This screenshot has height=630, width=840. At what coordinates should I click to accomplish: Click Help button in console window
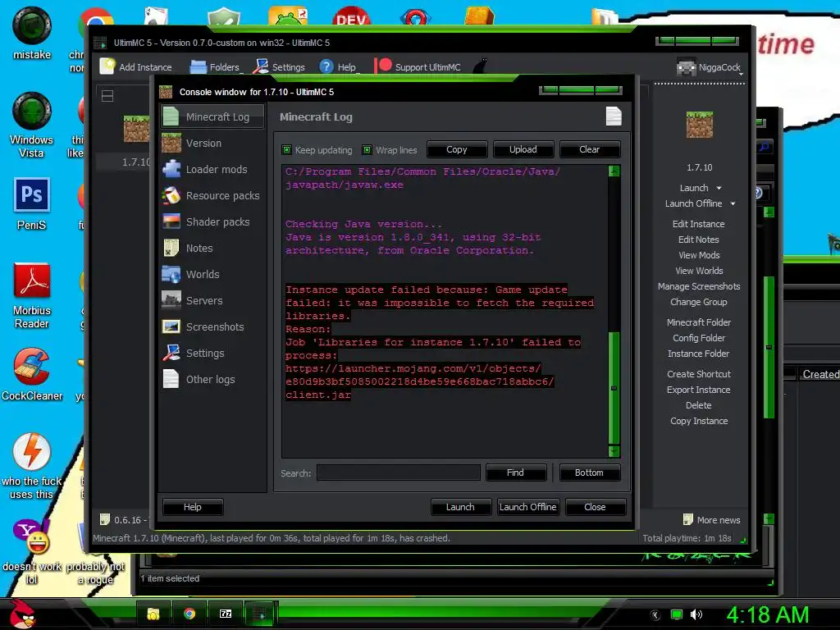pos(192,507)
